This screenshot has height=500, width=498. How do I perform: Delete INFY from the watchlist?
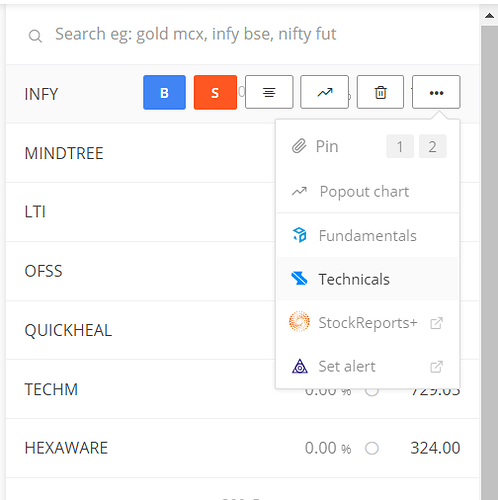point(380,92)
